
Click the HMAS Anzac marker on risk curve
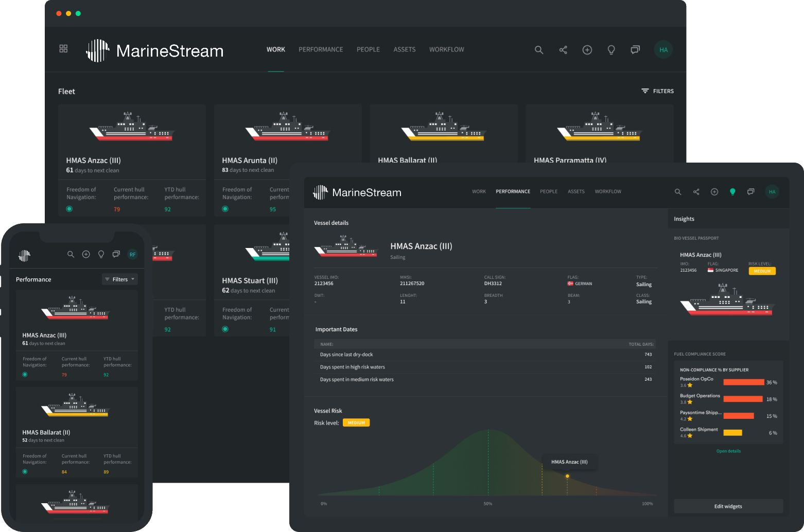[567, 476]
